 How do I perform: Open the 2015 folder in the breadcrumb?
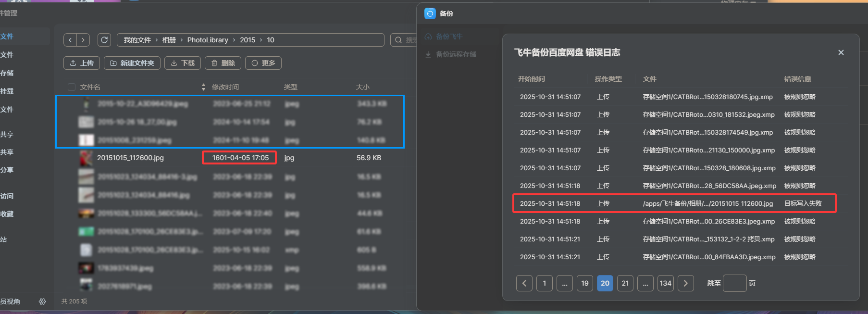(248, 40)
